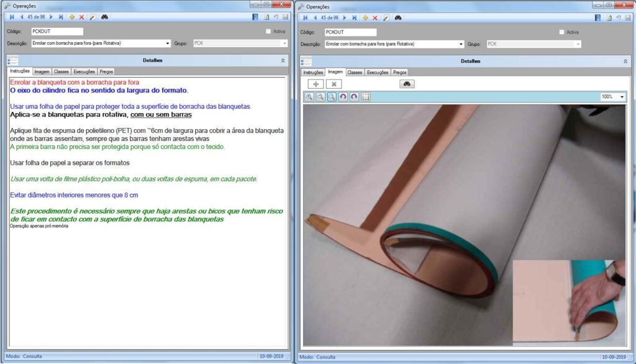
Task: Click the yellow add-record plus in left window
Action: click(72, 17)
